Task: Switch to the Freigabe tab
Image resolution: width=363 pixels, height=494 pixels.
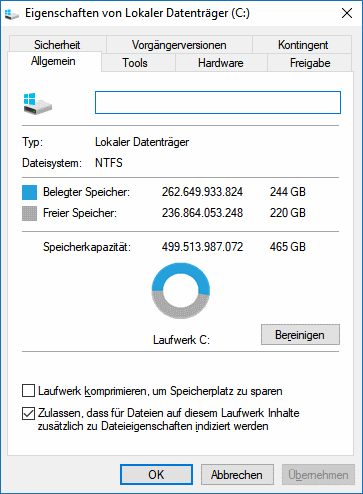Action: coord(310,63)
